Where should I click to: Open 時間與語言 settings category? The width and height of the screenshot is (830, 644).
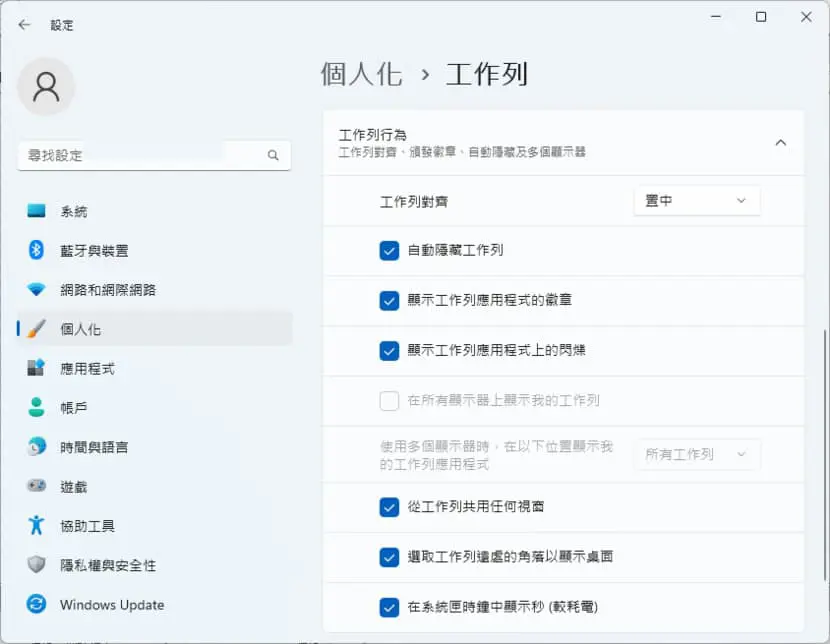155,447
